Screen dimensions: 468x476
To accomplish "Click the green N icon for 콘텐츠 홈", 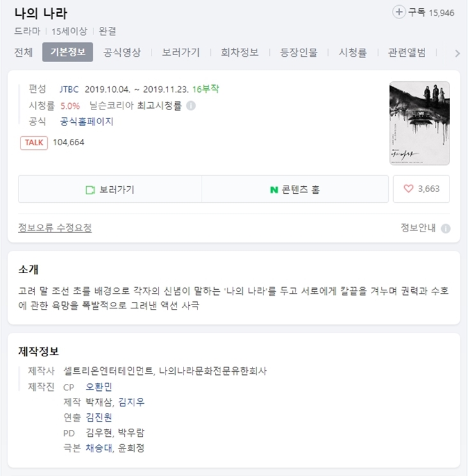I will 274,190.
